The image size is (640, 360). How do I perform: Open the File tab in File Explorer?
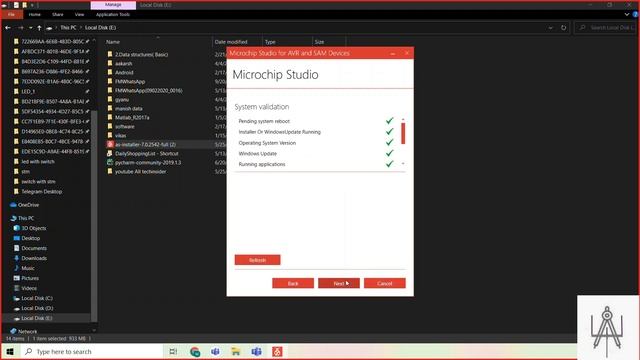(11, 15)
